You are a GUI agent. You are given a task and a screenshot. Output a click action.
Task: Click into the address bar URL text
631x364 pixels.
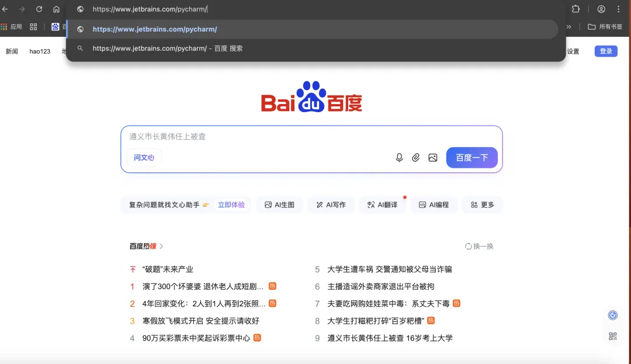pyautogui.click(x=150, y=9)
